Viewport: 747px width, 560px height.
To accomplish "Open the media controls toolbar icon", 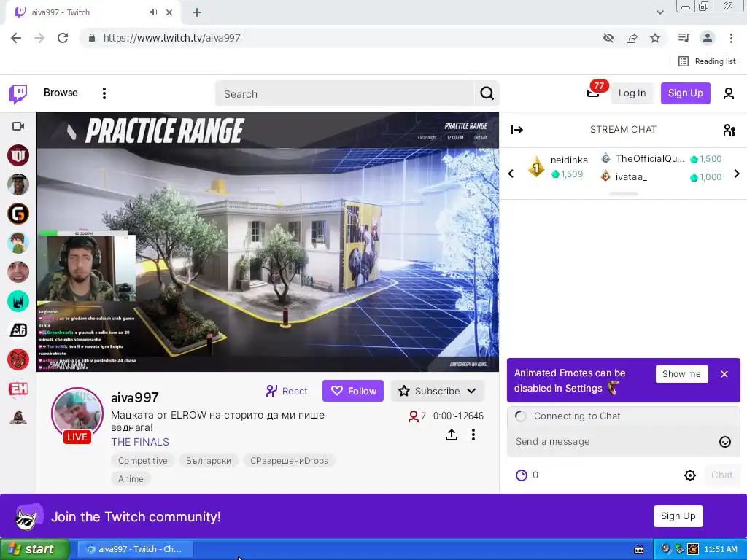I will 684,38.
